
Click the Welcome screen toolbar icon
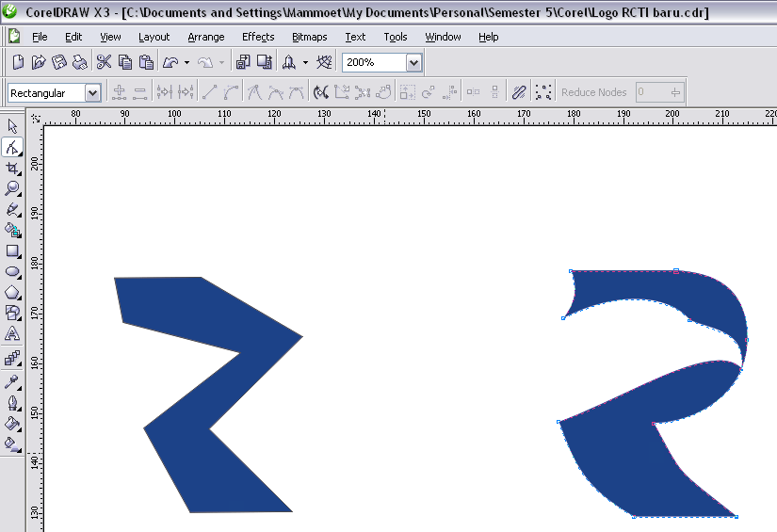tap(324, 62)
